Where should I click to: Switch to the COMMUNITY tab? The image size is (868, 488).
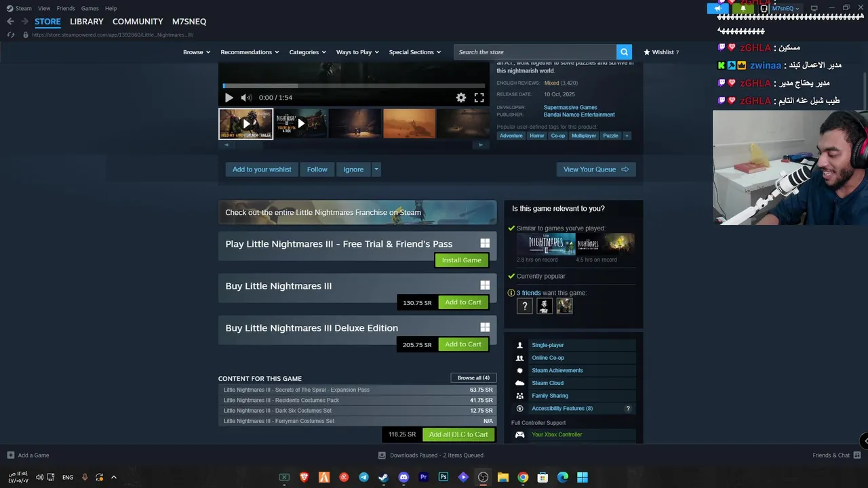[x=138, y=21]
